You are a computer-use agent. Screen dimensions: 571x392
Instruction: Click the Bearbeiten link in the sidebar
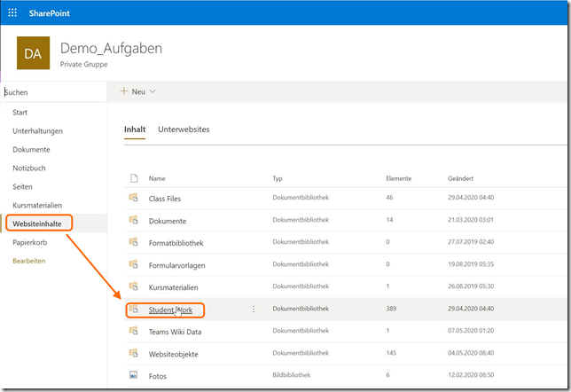pyautogui.click(x=29, y=261)
